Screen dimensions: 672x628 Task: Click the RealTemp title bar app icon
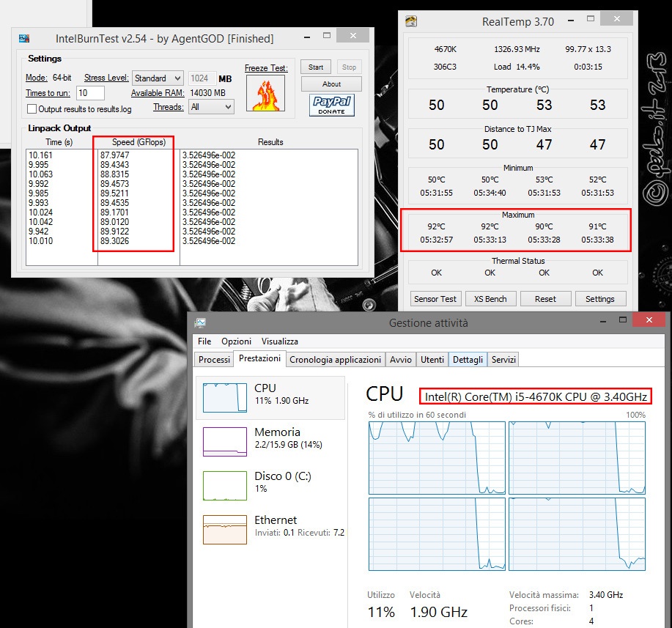pyautogui.click(x=411, y=21)
